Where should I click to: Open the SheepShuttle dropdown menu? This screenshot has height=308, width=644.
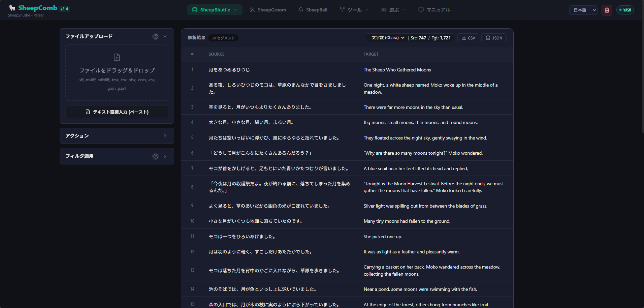[215, 10]
